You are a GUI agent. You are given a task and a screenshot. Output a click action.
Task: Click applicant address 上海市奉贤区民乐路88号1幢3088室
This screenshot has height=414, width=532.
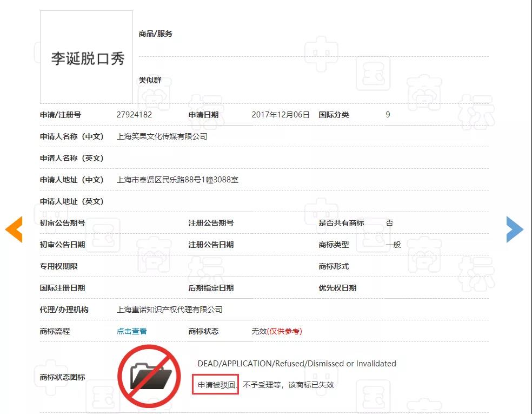[x=177, y=180]
